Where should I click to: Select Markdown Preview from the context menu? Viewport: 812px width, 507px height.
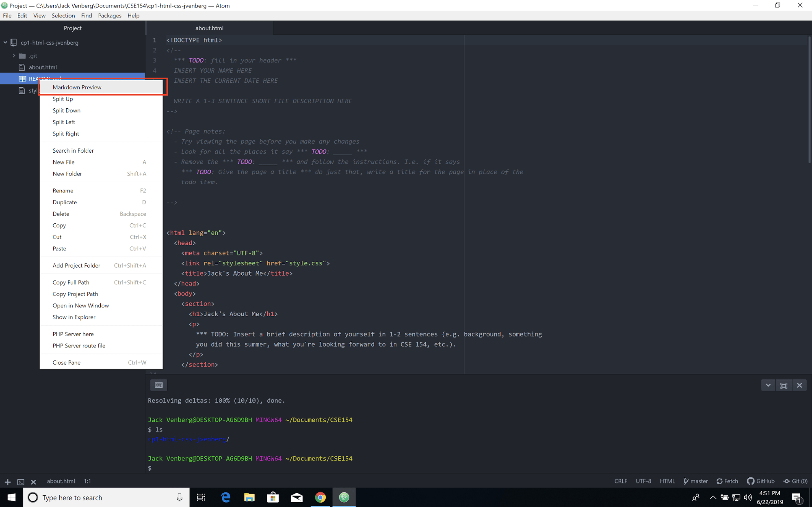coord(77,87)
